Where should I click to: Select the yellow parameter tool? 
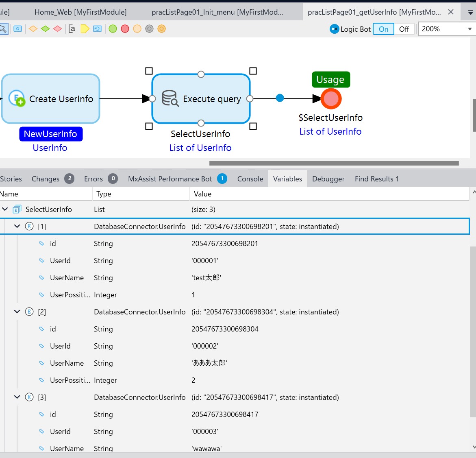click(85, 29)
